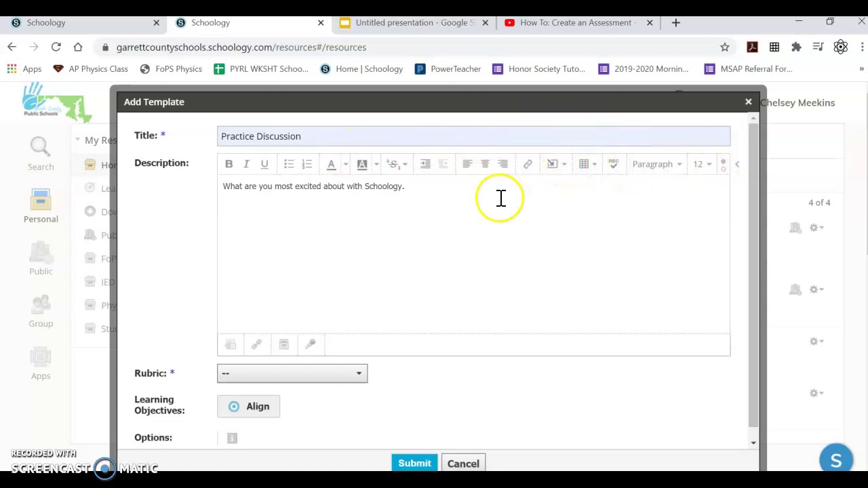Click the Align learning objectives button
This screenshot has width=868, height=488.
pyautogui.click(x=248, y=407)
